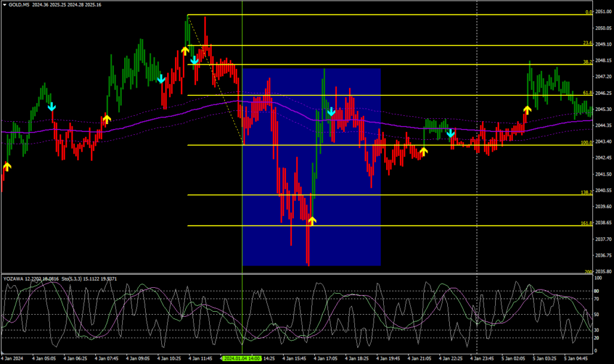This screenshot has width=614, height=364.
Task: Click the yellow up arrow at far-left chart edge
Action: point(7,166)
